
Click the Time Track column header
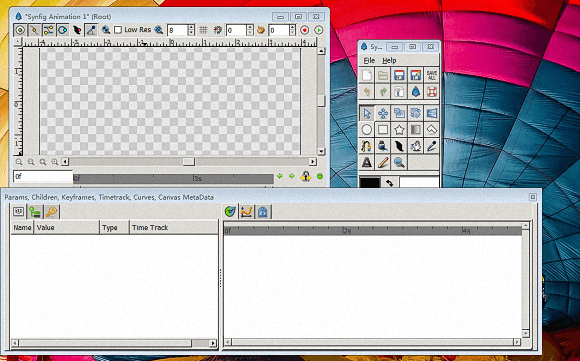[173, 227]
